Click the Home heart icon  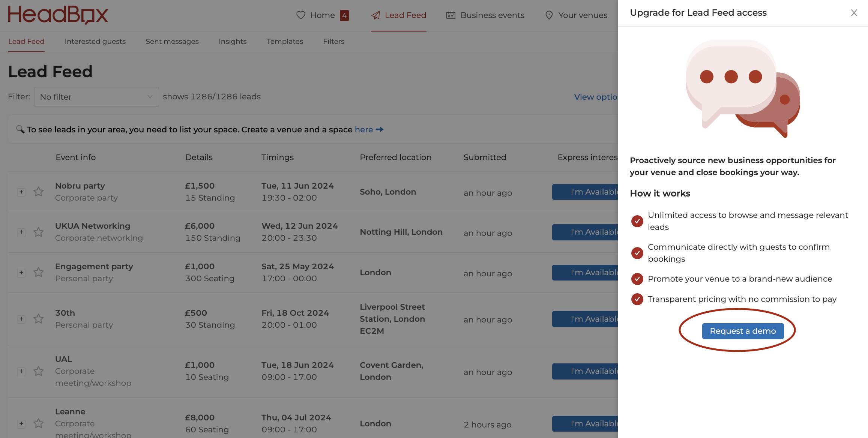[x=301, y=15]
